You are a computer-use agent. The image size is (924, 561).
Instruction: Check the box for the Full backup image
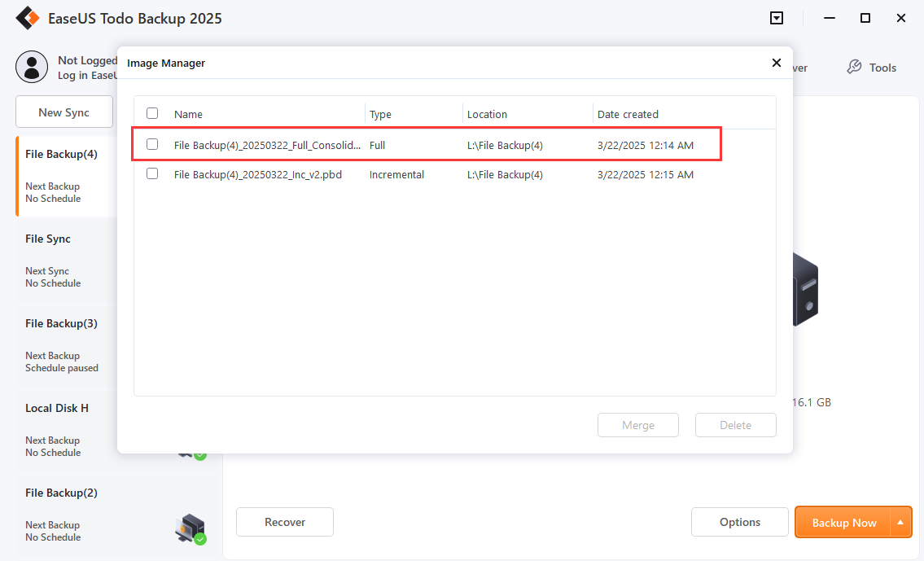[x=152, y=144]
